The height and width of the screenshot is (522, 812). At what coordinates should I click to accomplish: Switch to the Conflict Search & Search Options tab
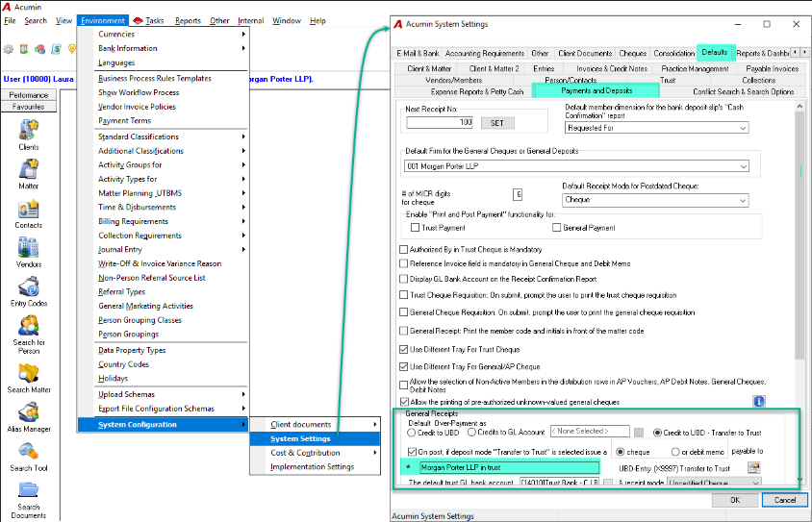pos(743,91)
